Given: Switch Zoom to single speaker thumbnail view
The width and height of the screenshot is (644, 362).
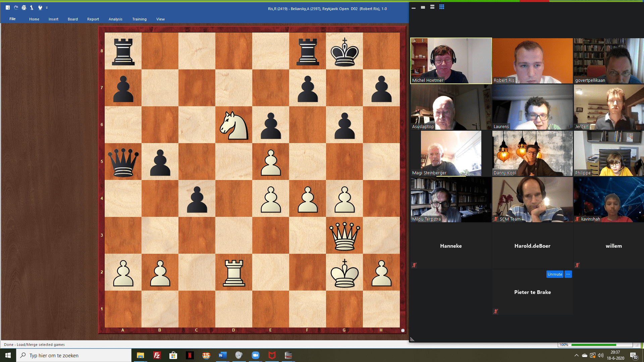Looking at the screenshot, I should point(423,7).
